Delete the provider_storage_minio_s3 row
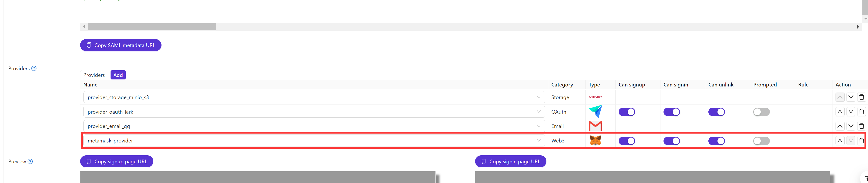The width and height of the screenshot is (868, 183). [861, 97]
